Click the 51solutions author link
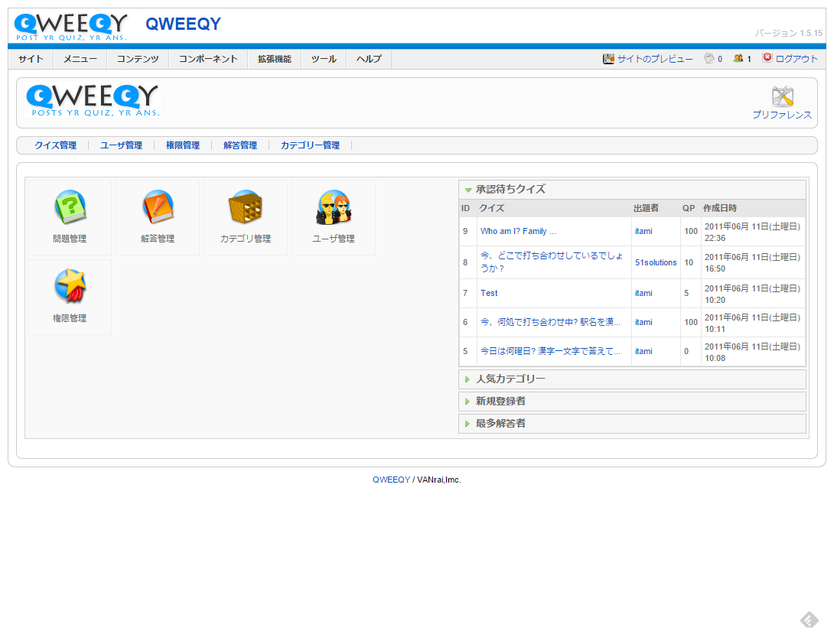 pos(656,262)
